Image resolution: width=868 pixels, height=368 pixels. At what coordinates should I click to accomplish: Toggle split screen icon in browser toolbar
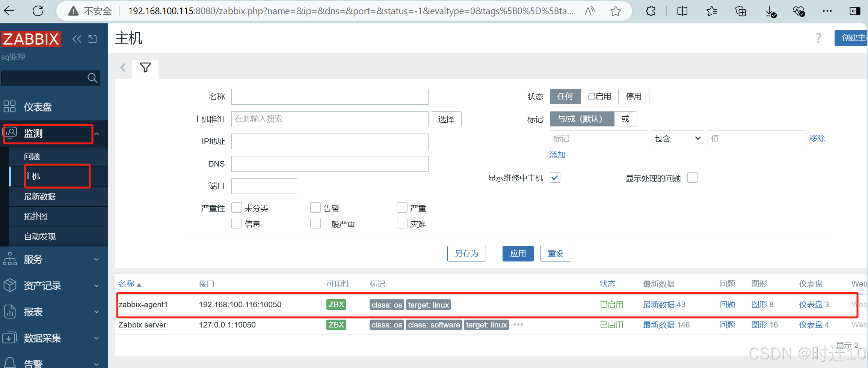pos(682,11)
